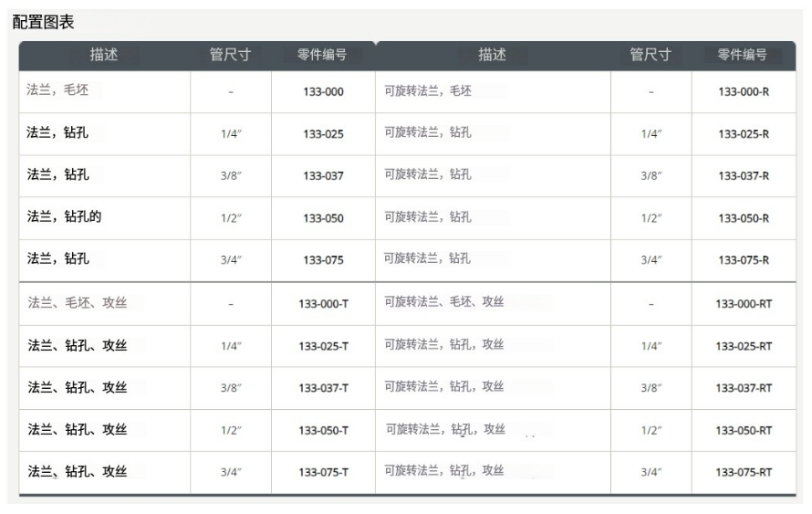Viewport: 812px width, 514px height.
Task: Click the 法兰，毛坯 description cell
Action: [57, 90]
